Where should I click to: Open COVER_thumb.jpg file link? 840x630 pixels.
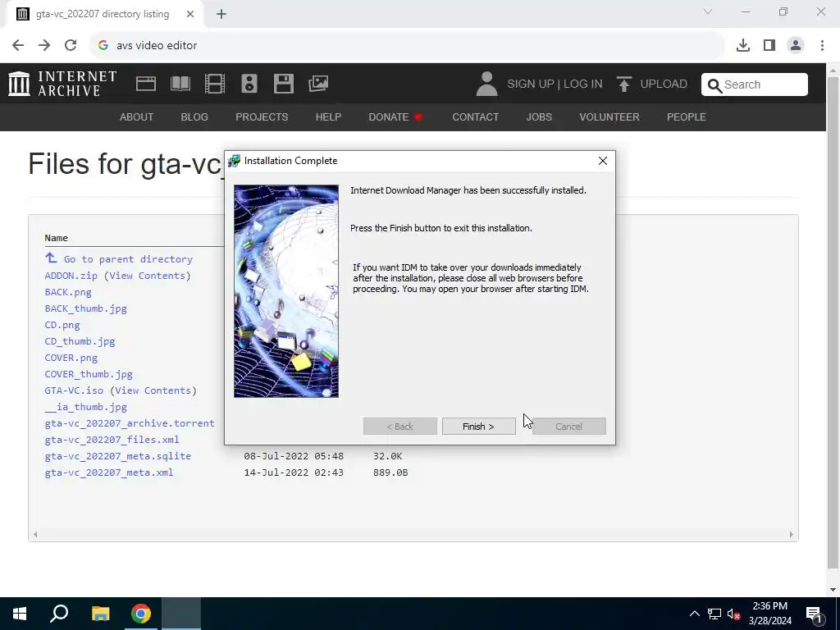click(89, 374)
